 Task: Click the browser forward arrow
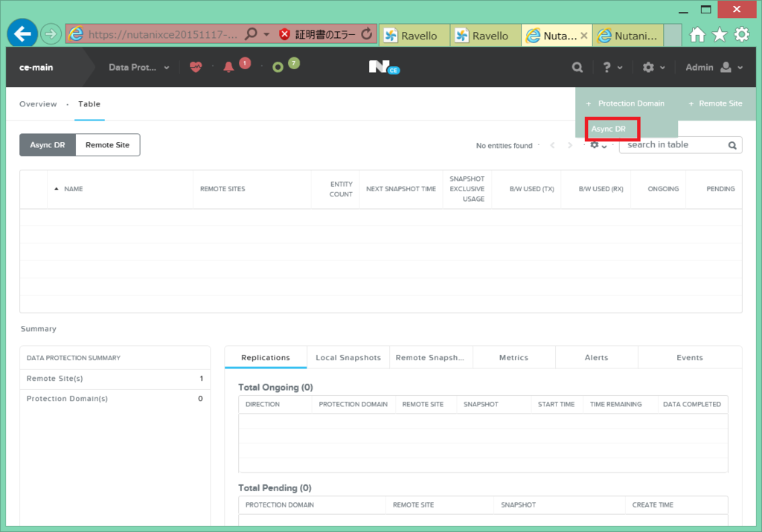[51, 34]
